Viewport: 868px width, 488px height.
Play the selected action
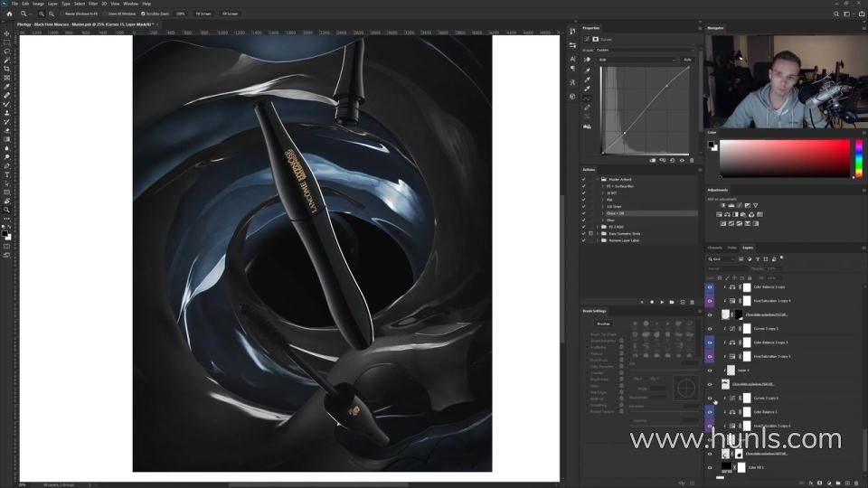tap(662, 302)
